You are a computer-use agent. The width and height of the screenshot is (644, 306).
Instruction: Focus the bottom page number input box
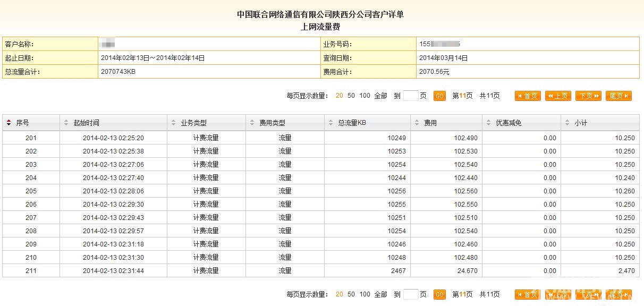tap(411, 294)
